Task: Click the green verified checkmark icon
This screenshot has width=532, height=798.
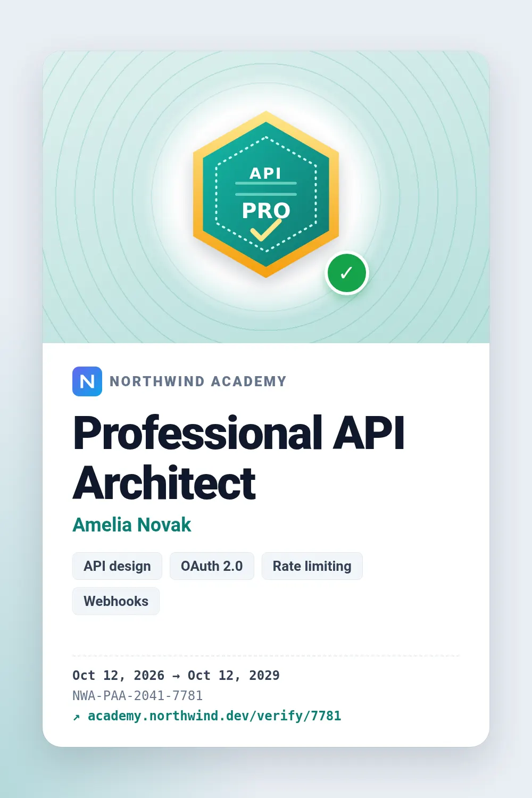Action: point(347,273)
